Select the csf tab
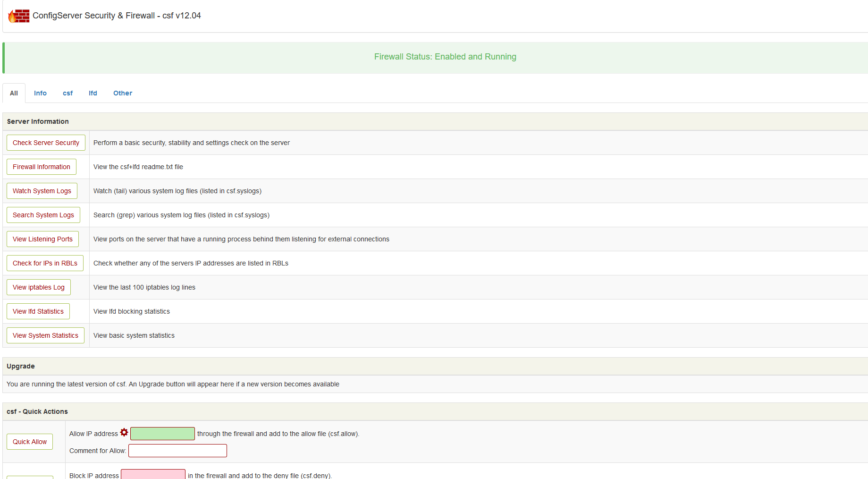The width and height of the screenshot is (868, 479). [x=68, y=93]
